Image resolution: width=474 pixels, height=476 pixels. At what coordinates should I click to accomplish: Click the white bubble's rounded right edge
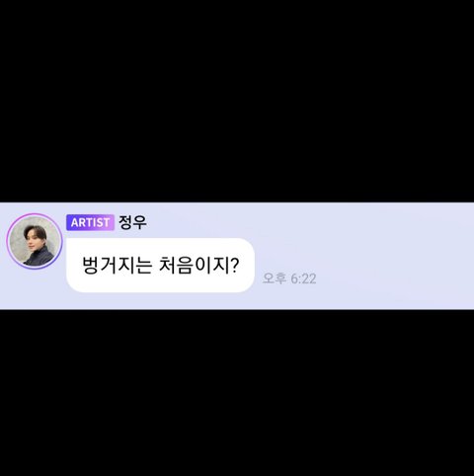pyautogui.click(x=250, y=265)
